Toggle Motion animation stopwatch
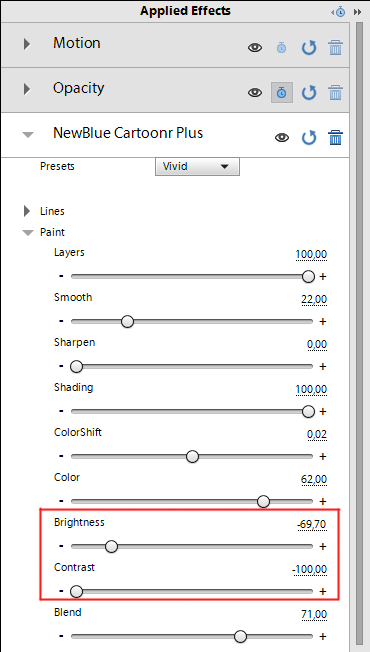 pos(281,48)
